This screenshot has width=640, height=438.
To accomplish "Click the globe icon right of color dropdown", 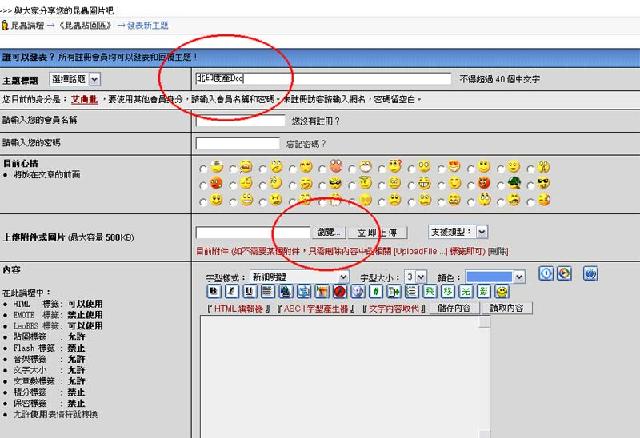I will [564, 273].
